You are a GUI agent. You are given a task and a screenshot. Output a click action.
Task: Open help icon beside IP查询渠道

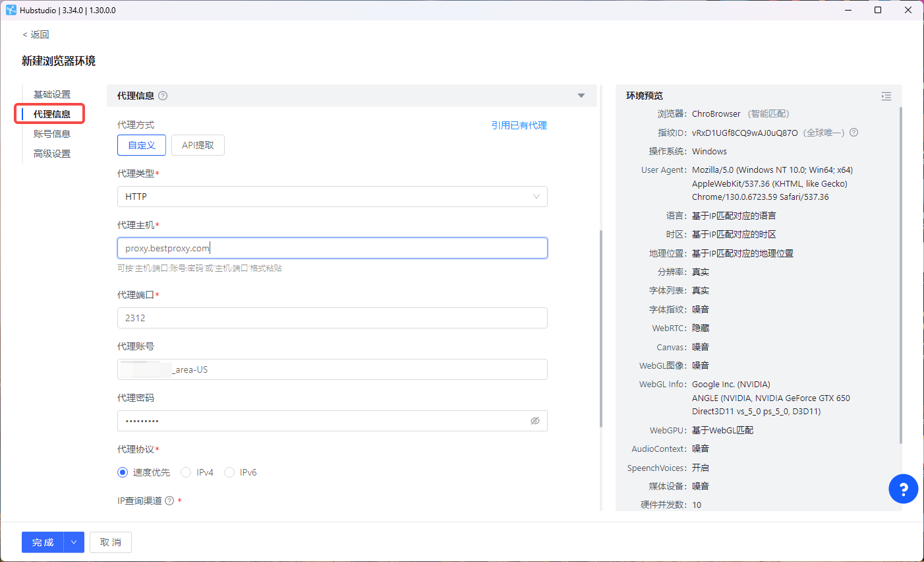click(x=169, y=501)
